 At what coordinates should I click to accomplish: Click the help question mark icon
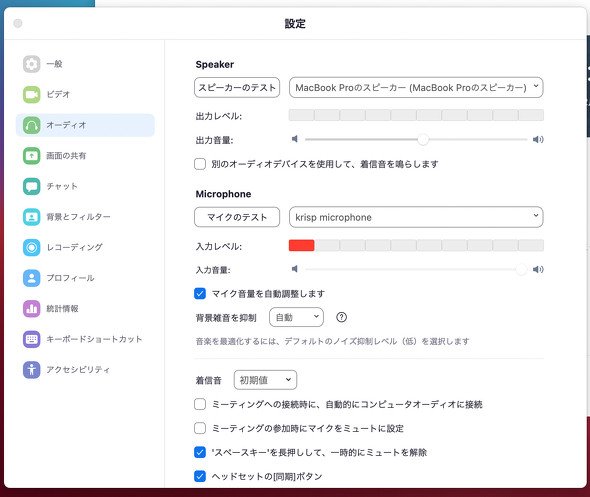coord(341,317)
